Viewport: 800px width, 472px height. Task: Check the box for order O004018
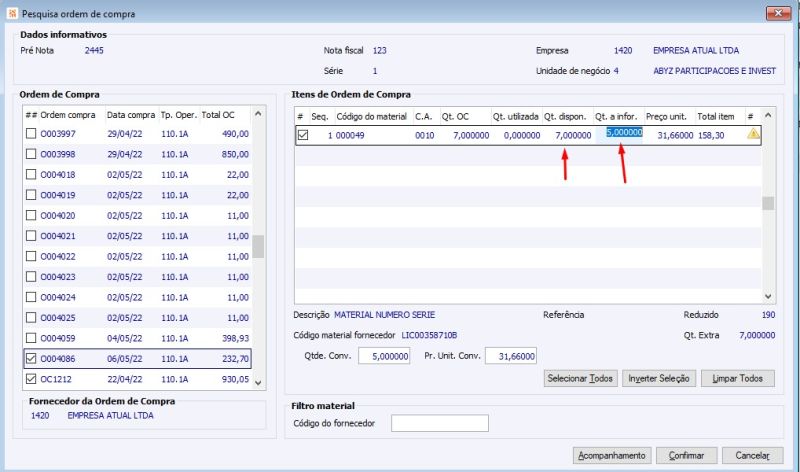[x=31, y=175]
